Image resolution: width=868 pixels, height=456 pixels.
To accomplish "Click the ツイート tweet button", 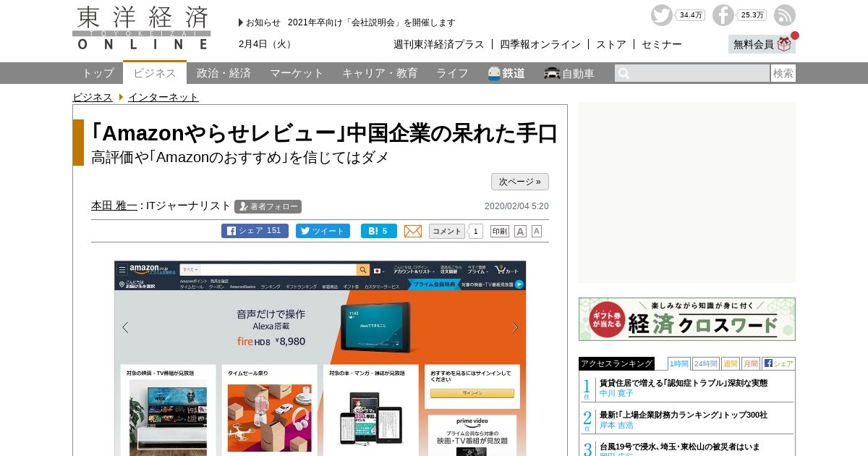I will click(323, 231).
